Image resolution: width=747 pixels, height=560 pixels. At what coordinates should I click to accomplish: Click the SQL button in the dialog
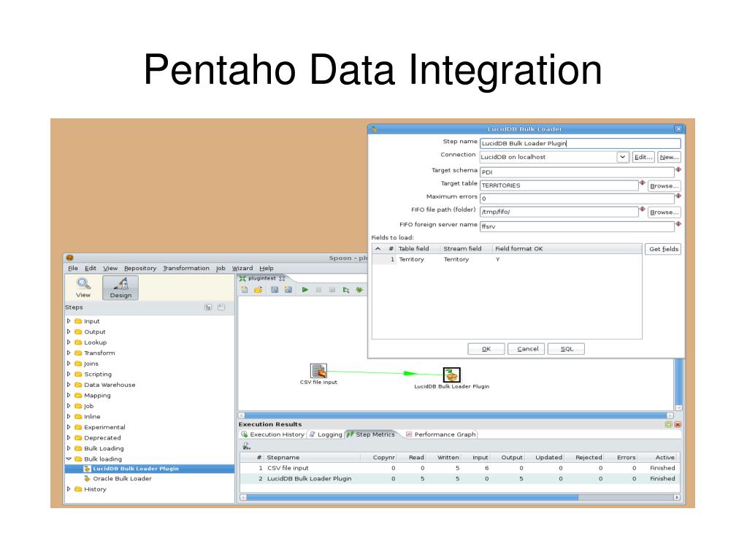tap(567, 349)
